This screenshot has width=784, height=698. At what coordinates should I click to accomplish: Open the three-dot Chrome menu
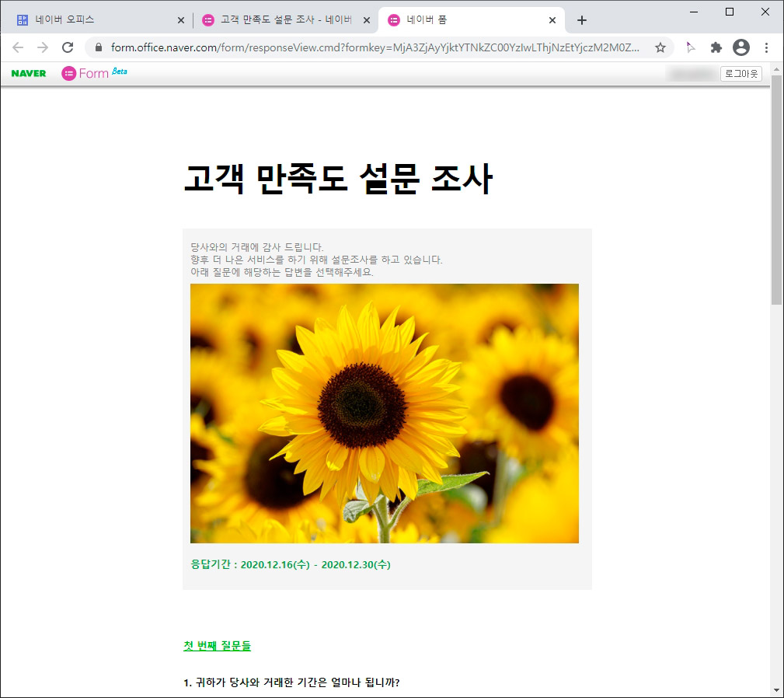tap(767, 47)
